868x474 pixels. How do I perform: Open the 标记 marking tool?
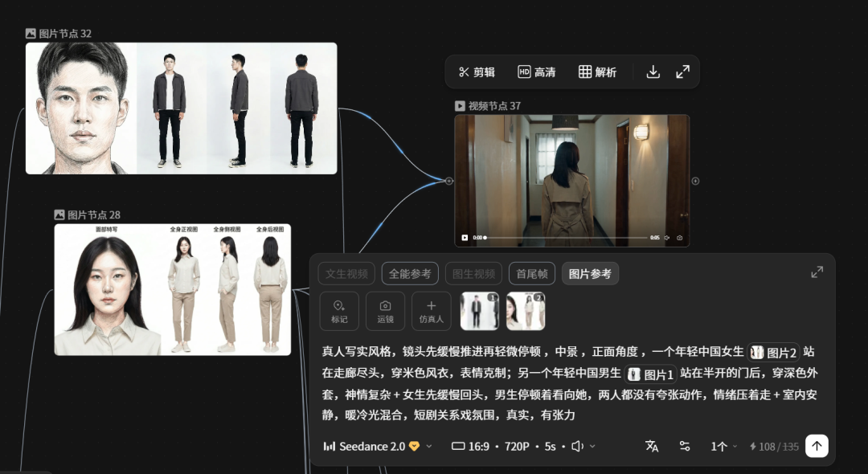tap(339, 311)
